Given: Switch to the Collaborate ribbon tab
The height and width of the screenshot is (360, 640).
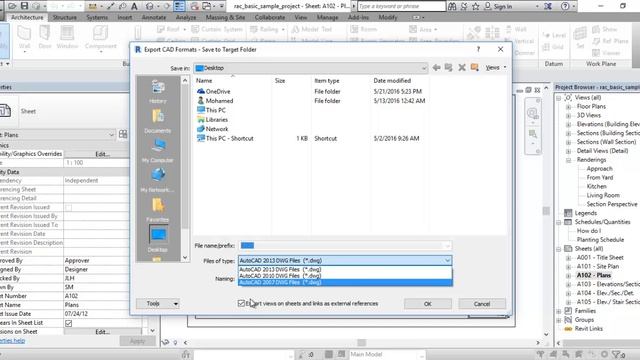Looking at the screenshot, I should tap(270, 18).
